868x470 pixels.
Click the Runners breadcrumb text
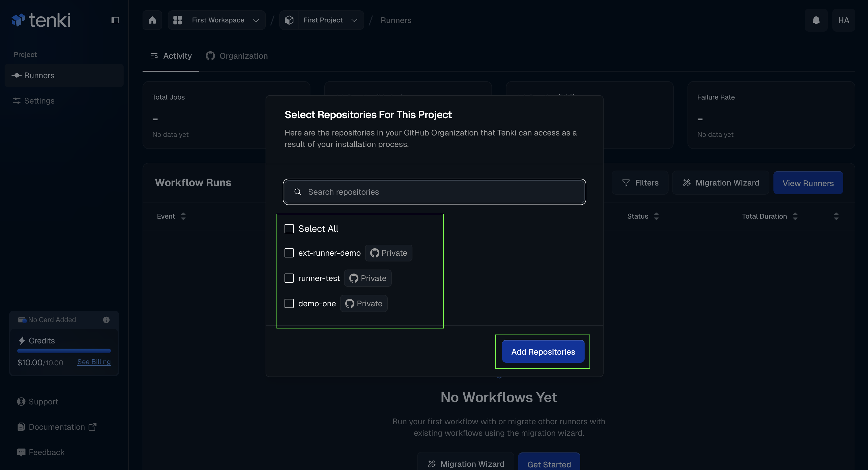[x=396, y=20]
